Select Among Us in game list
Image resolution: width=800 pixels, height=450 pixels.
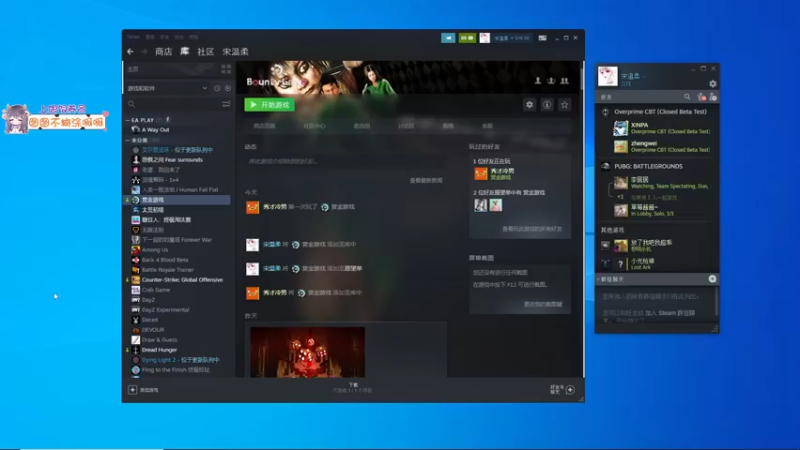tap(155, 249)
